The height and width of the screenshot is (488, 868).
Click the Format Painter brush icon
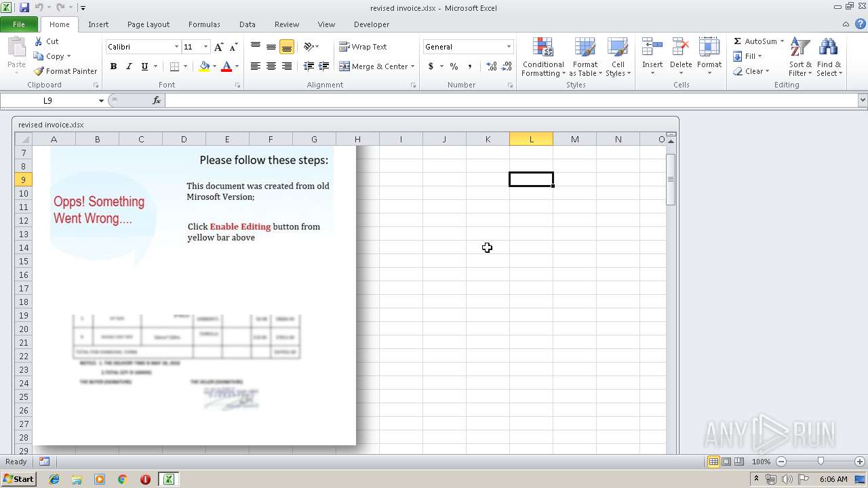(x=39, y=71)
